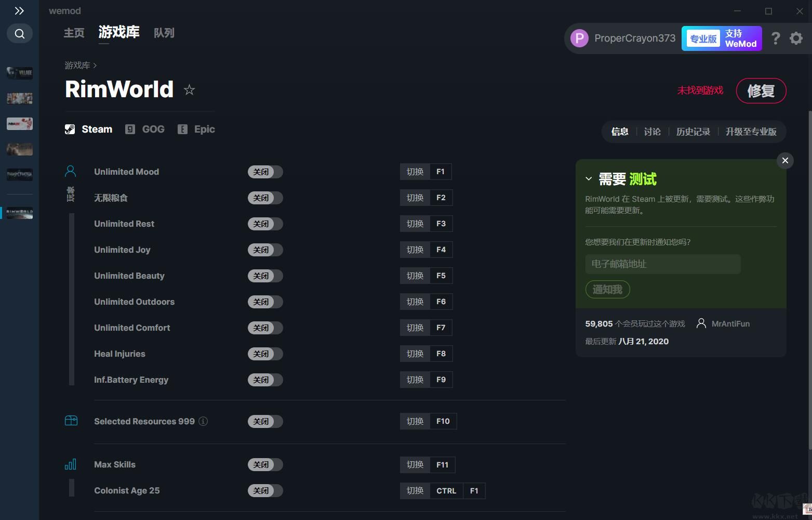The width and height of the screenshot is (812, 520).
Task: Click the 修复 button
Action: click(x=761, y=91)
